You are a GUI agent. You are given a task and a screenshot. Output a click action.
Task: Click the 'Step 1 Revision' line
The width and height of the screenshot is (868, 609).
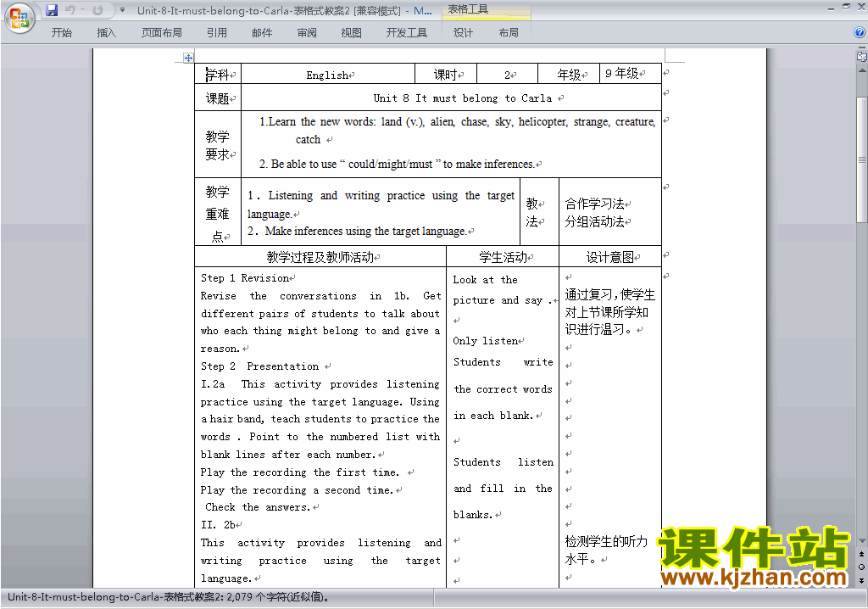tap(245, 278)
